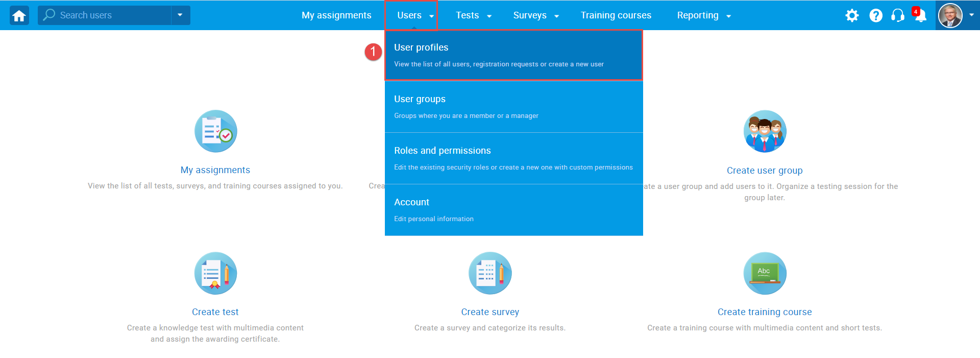This screenshot has height=358, width=980.
Task: Open the settings gear icon
Action: (851, 16)
